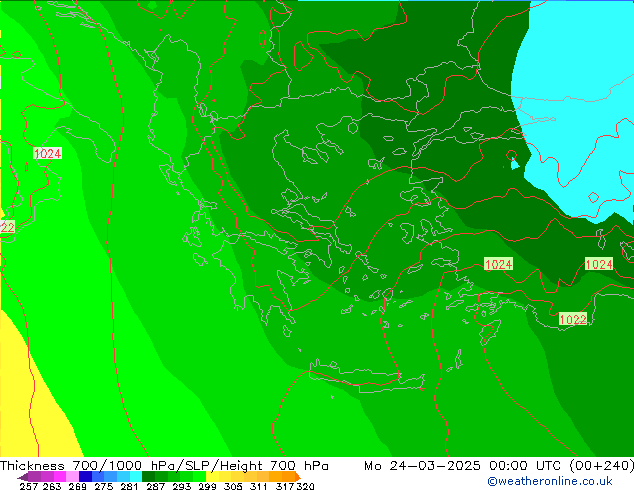Click legend value 311
The image size is (634, 490).
click(x=259, y=486)
